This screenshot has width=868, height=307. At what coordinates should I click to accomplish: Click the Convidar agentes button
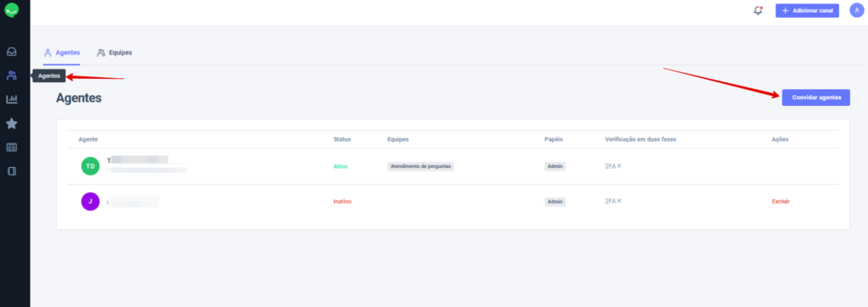tap(816, 98)
